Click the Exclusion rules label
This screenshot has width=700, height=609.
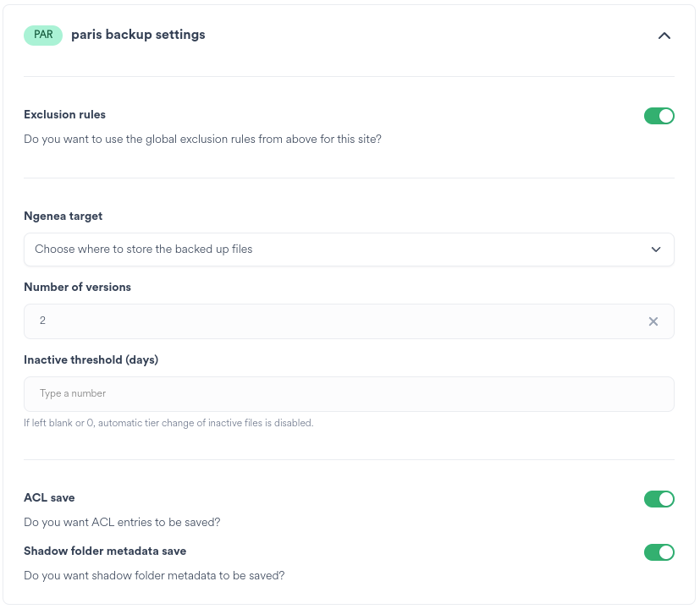coord(64,114)
